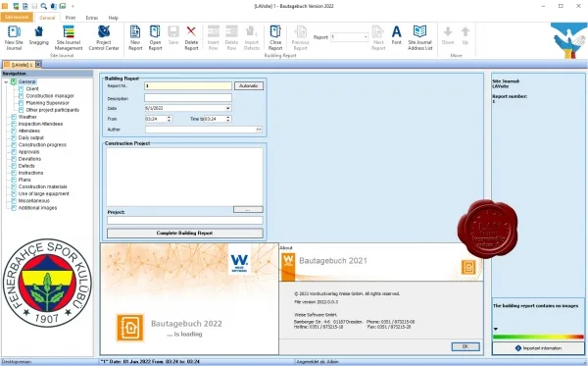588x366 pixels.
Task: Open Construction materials tree item
Action: [x=43, y=186]
